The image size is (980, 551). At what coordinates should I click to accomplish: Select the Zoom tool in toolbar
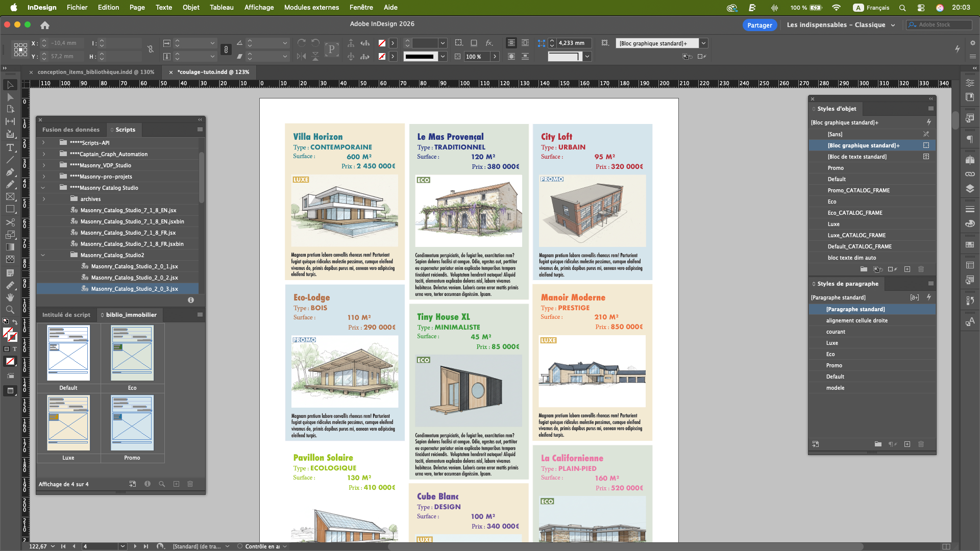click(10, 310)
